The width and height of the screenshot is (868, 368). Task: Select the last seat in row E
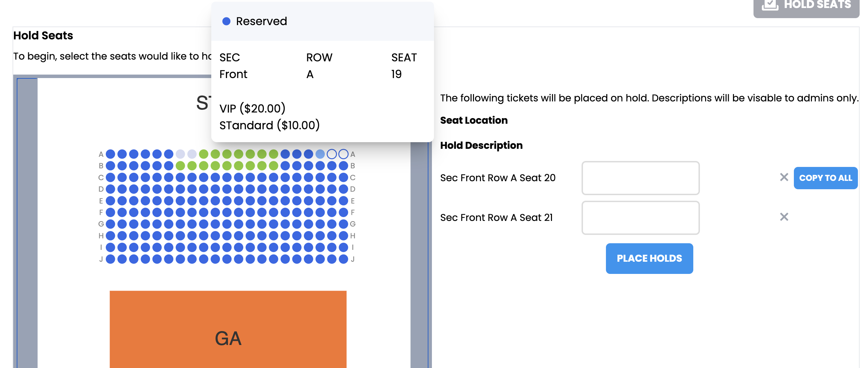[344, 201]
